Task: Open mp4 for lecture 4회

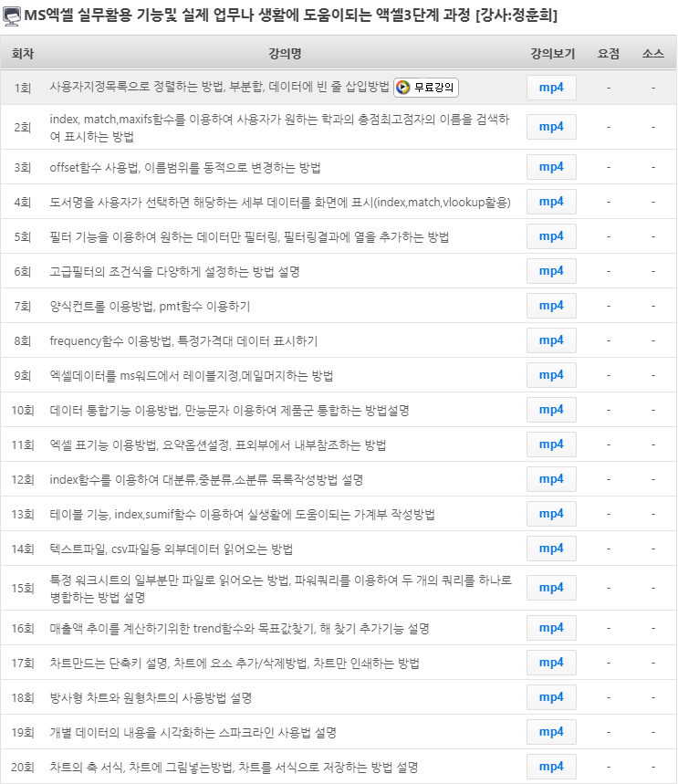Action: 551,202
